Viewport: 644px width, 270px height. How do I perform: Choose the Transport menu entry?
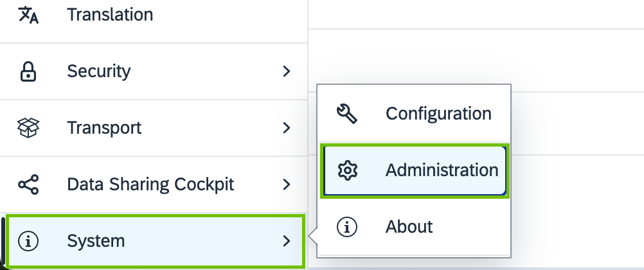click(104, 128)
